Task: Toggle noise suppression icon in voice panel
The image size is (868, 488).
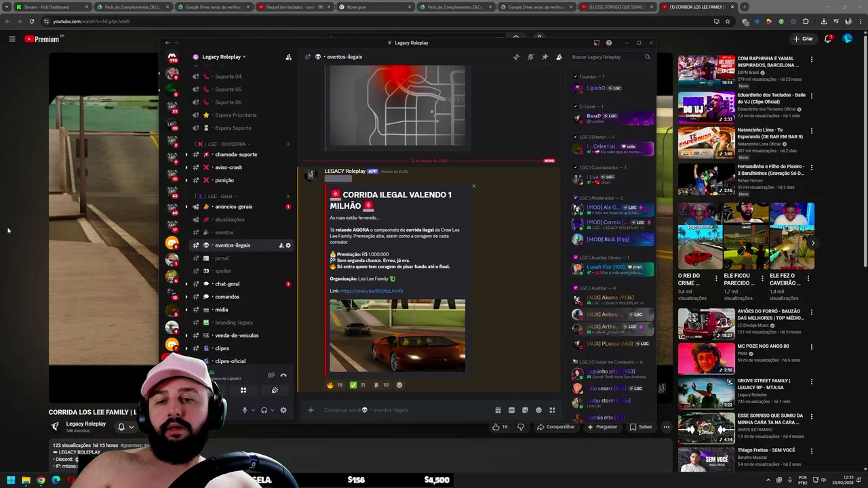Action: tap(271, 375)
